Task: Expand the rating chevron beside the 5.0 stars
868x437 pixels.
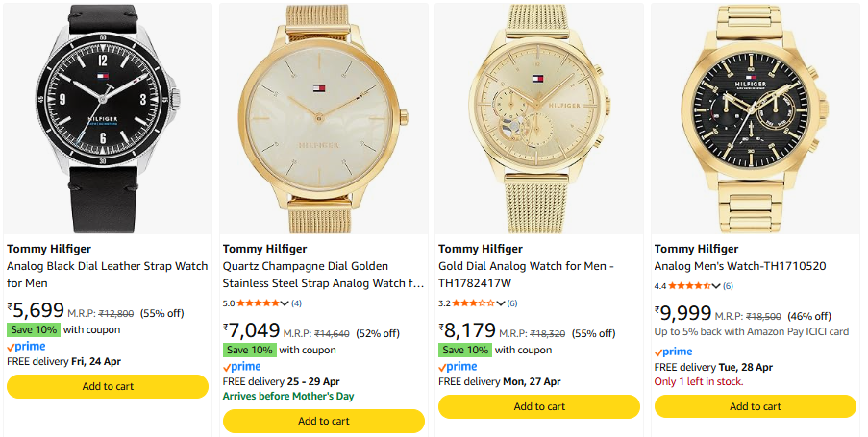Action: click(285, 303)
